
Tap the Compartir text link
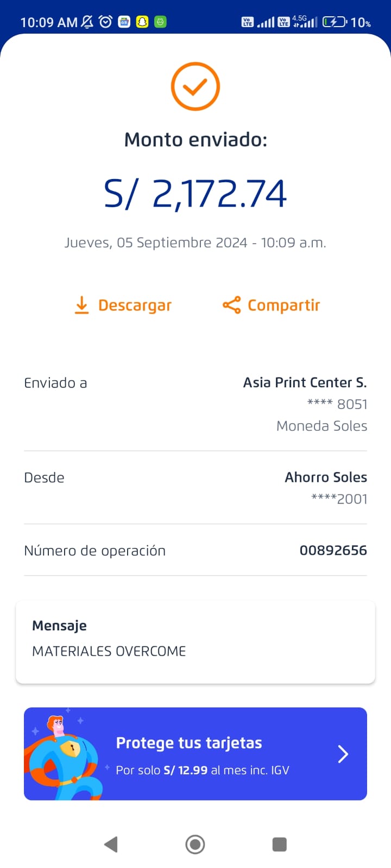pos(283,305)
